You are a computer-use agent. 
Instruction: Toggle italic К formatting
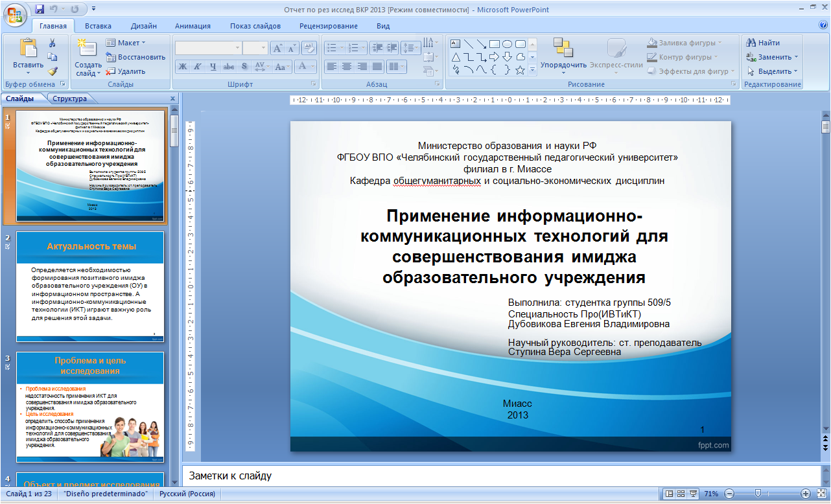pyautogui.click(x=198, y=66)
